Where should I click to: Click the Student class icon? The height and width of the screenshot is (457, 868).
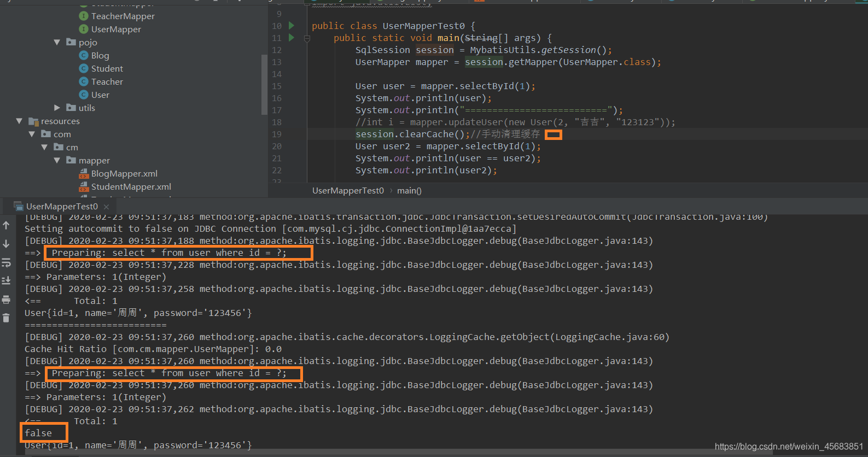click(84, 68)
